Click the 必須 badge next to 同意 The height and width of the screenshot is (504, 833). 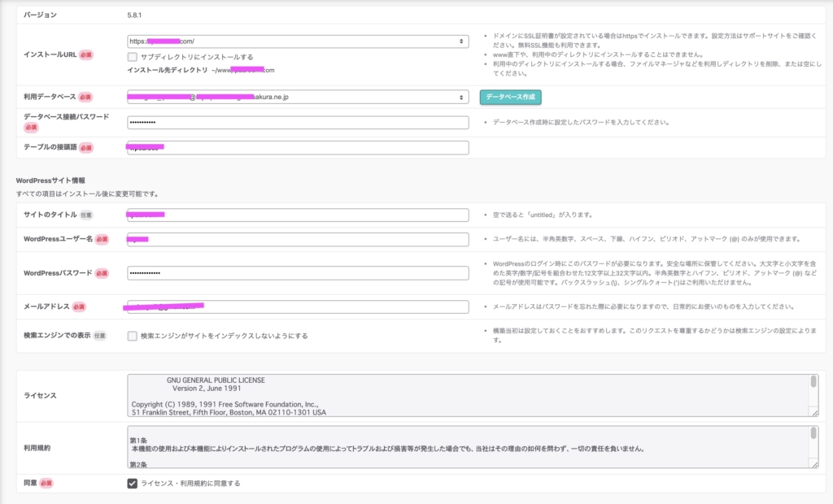coord(46,484)
